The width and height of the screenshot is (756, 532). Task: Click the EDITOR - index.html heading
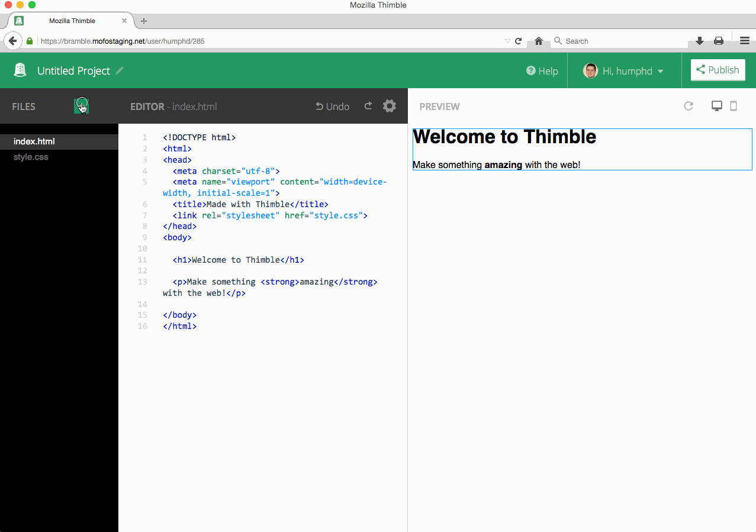tap(173, 107)
